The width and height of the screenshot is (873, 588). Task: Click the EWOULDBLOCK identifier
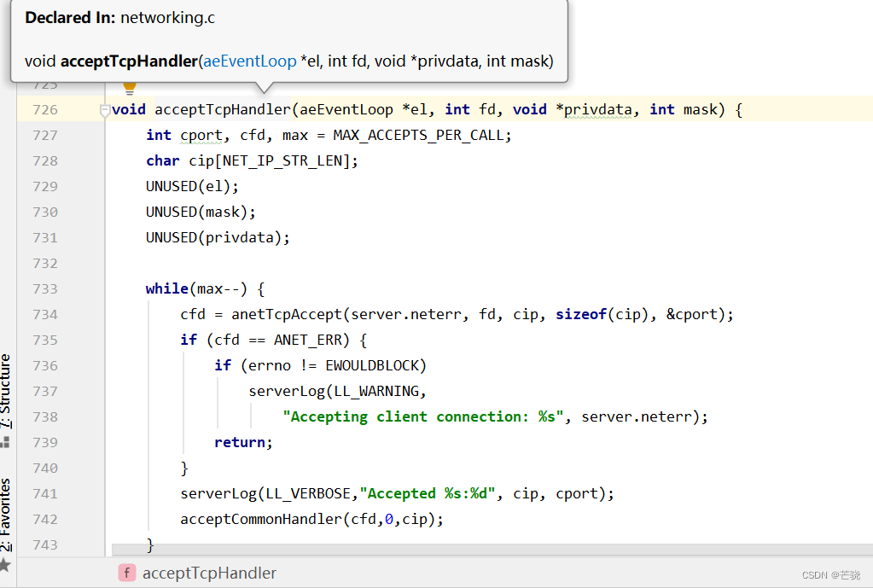click(375, 366)
